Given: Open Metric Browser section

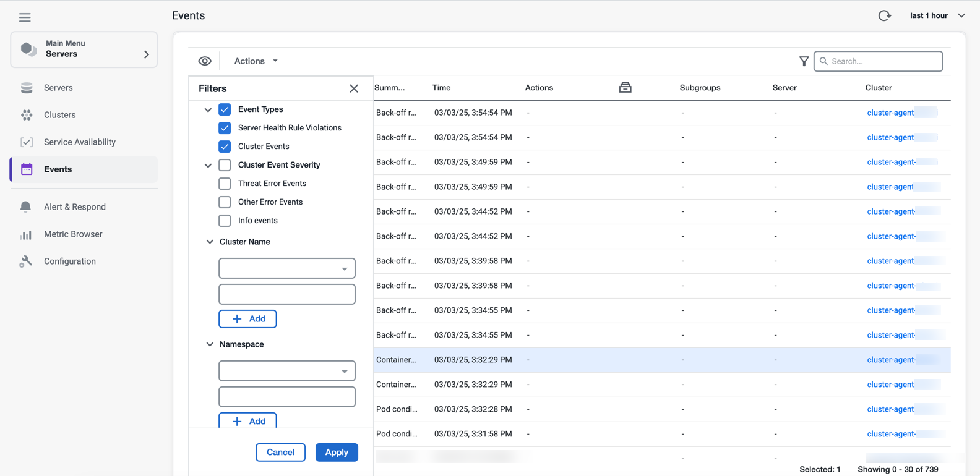Looking at the screenshot, I should [84, 234].
